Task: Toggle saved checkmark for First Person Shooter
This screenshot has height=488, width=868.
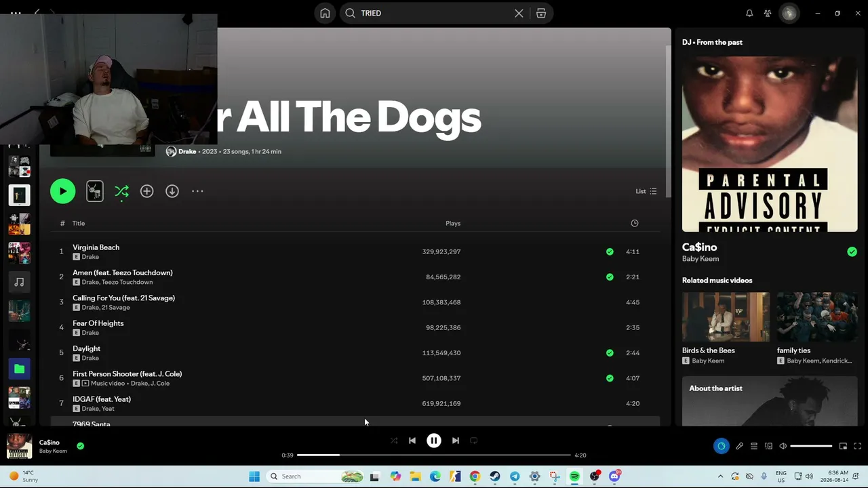Action: [x=610, y=378]
